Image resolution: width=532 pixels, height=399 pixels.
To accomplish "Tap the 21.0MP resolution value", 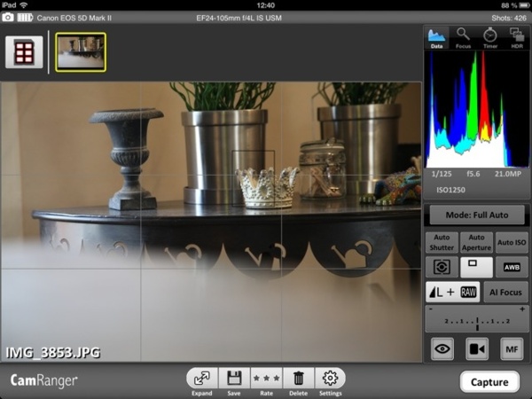I will [507, 174].
